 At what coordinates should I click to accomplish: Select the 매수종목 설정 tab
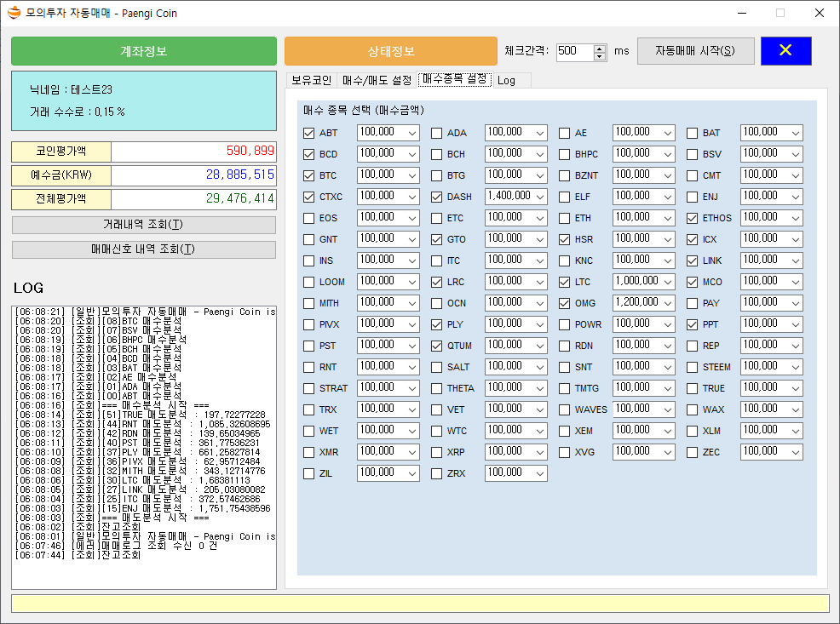455,79
